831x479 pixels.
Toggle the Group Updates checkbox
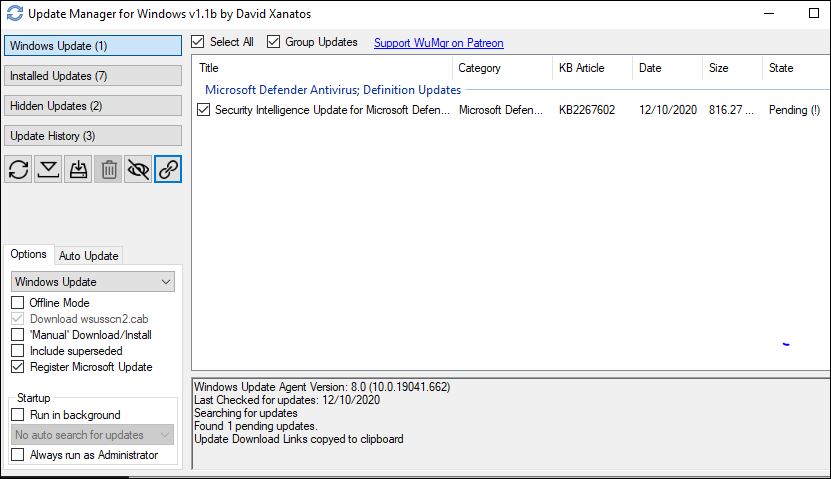pyautogui.click(x=274, y=42)
